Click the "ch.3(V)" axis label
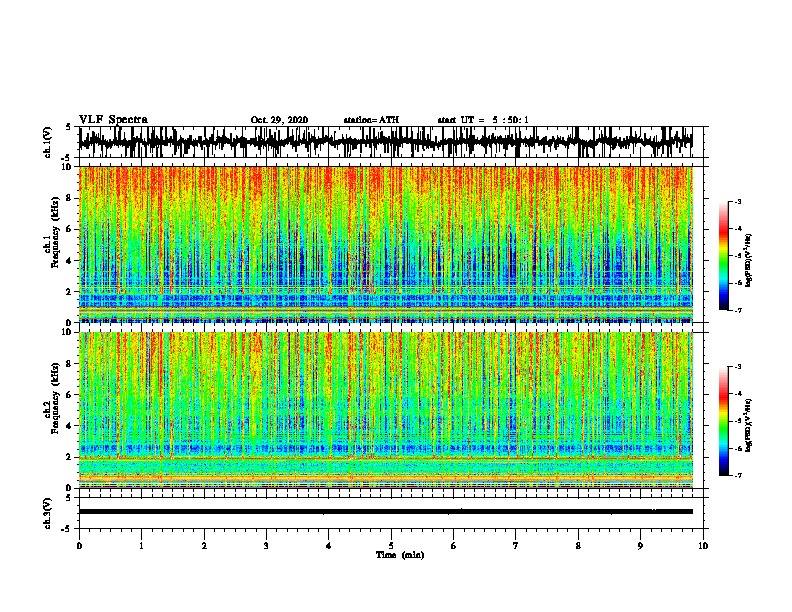The width and height of the screenshot is (792, 612). [47, 513]
